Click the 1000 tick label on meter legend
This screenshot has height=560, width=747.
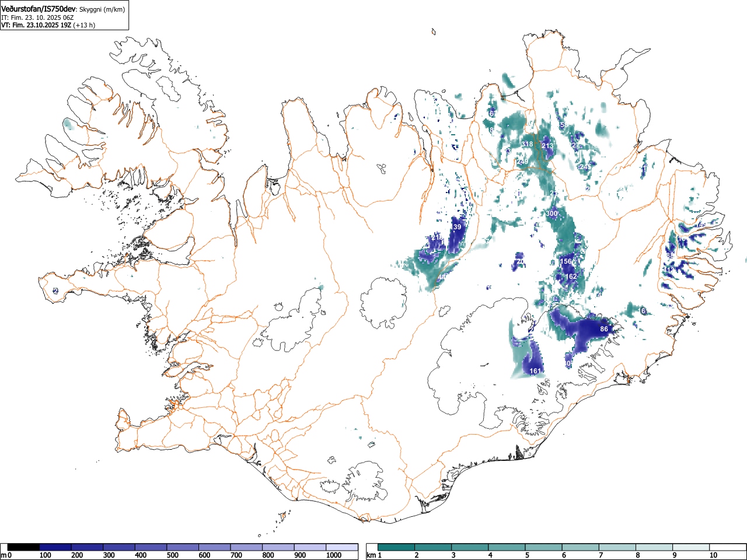point(334,555)
